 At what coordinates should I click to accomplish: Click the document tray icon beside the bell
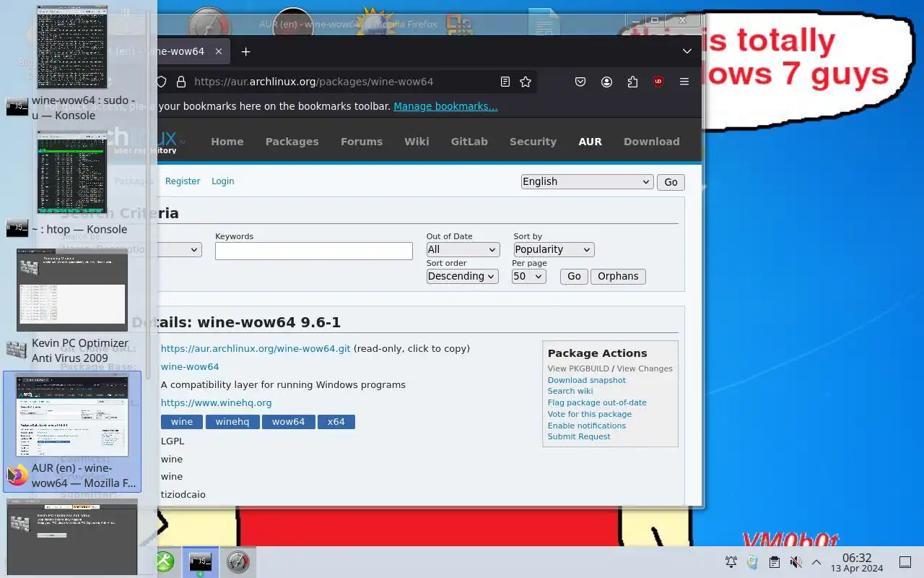tap(752, 562)
